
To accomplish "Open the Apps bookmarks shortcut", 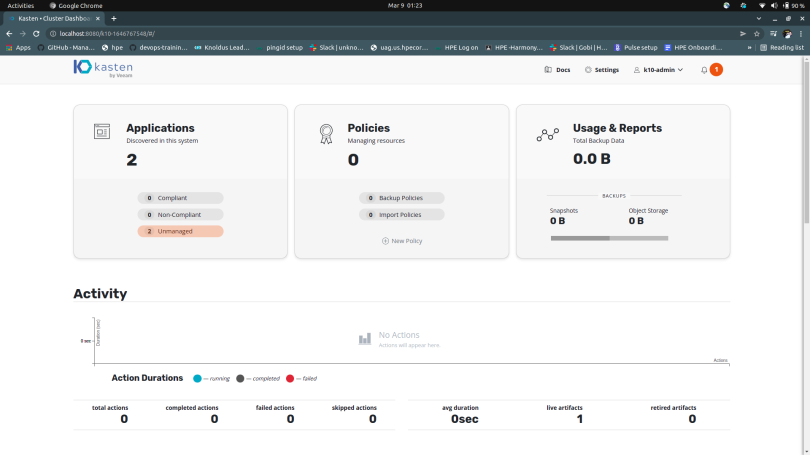I will (18, 48).
